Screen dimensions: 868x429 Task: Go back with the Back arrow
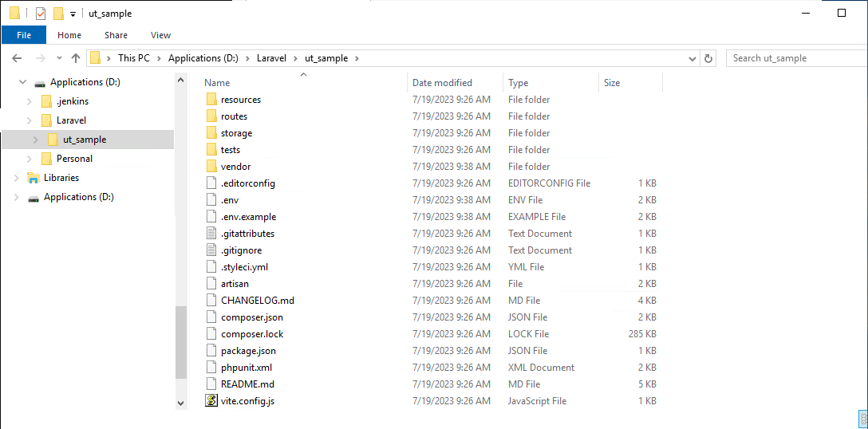[x=17, y=57]
